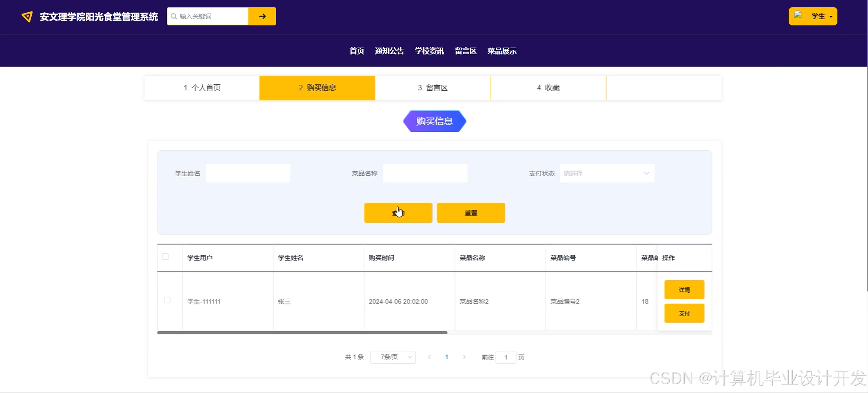The width and height of the screenshot is (868, 393).
Task: Click the search arrow button
Action: coord(262,16)
